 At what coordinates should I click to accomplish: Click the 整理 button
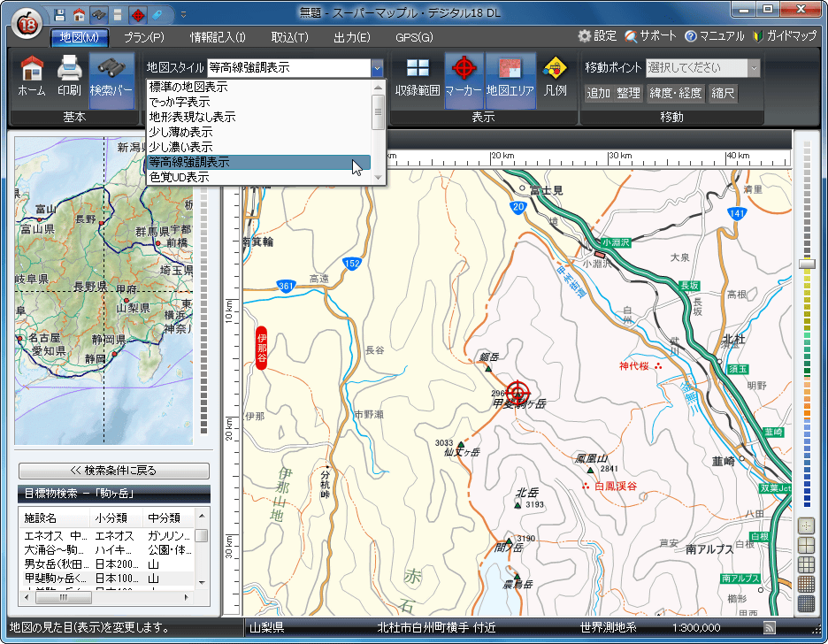point(628,94)
